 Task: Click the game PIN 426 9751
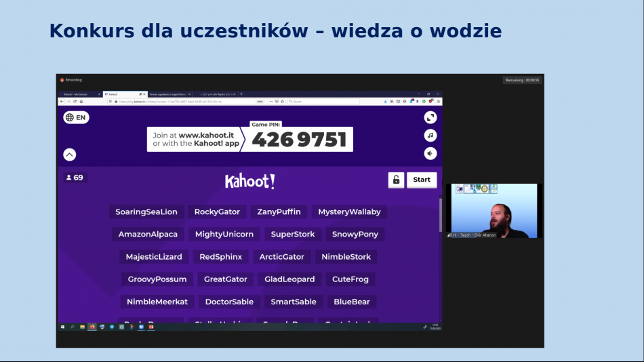pos(299,140)
